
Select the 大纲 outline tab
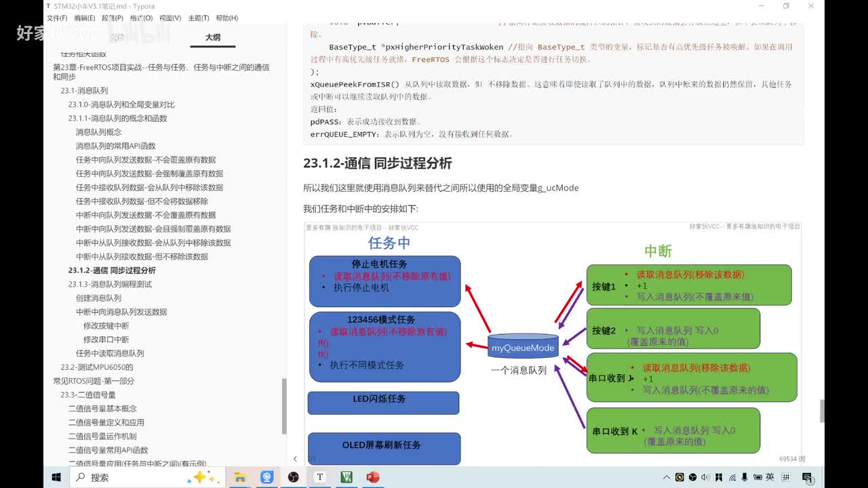point(213,37)
